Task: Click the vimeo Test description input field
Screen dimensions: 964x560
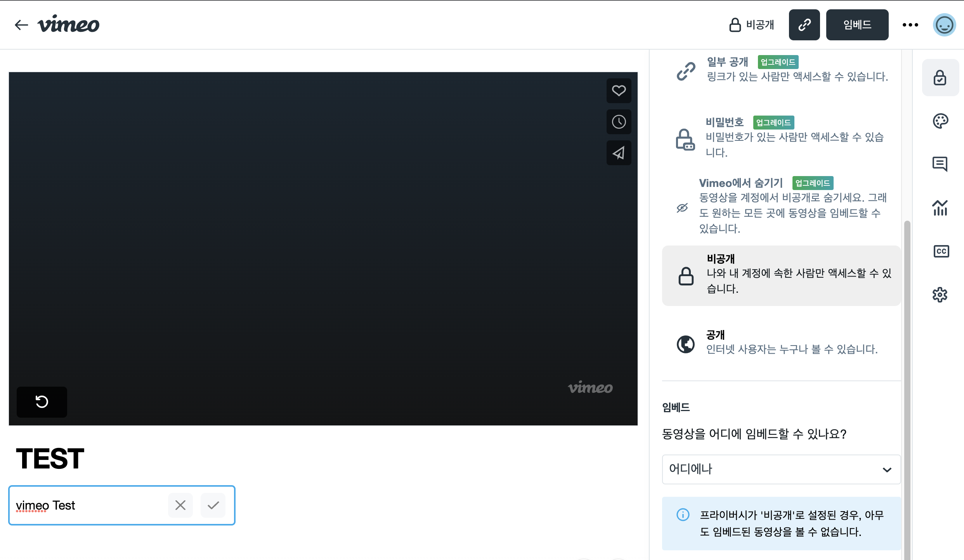Action: point(89,505)
